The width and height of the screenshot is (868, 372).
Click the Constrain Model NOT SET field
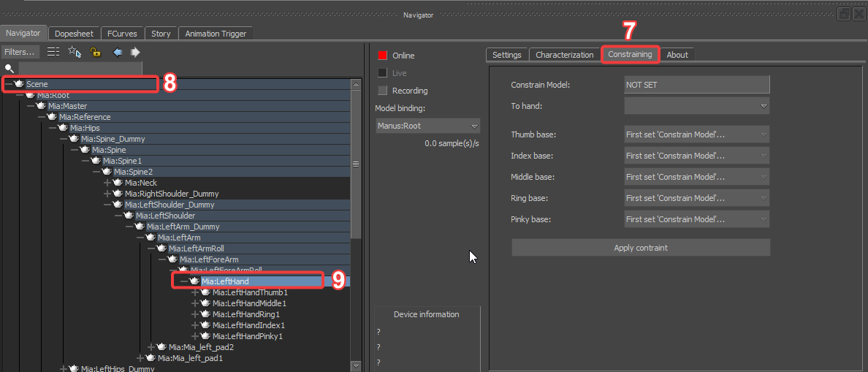696,85
